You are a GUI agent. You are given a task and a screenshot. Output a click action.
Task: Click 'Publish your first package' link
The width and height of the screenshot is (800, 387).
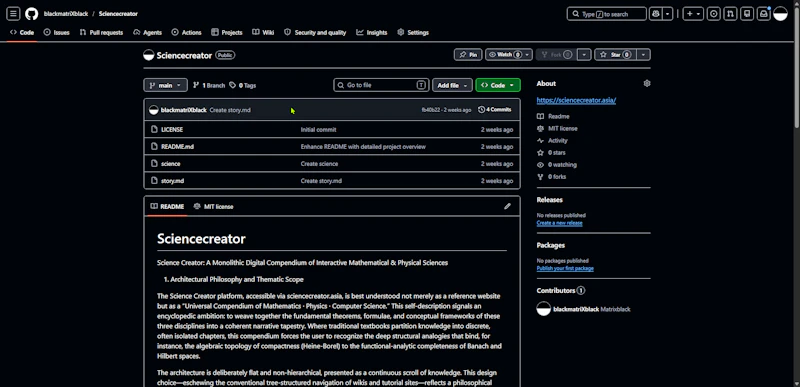565,268
